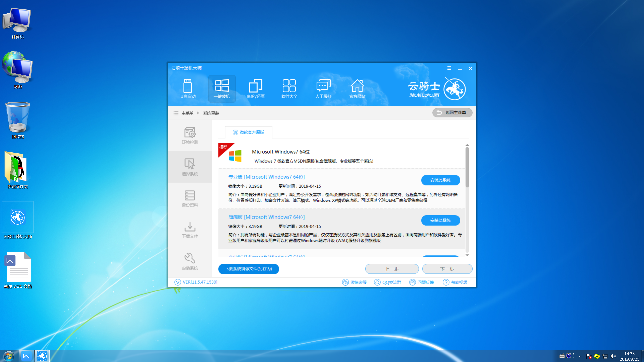
Task: Click 返回主菜单 button
Action: tap(452, 112)
